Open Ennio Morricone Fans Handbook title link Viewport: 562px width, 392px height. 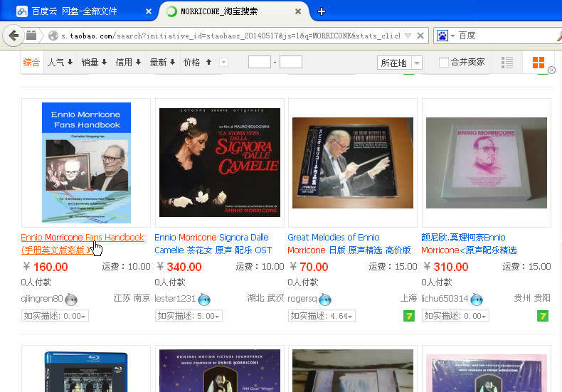83,243
